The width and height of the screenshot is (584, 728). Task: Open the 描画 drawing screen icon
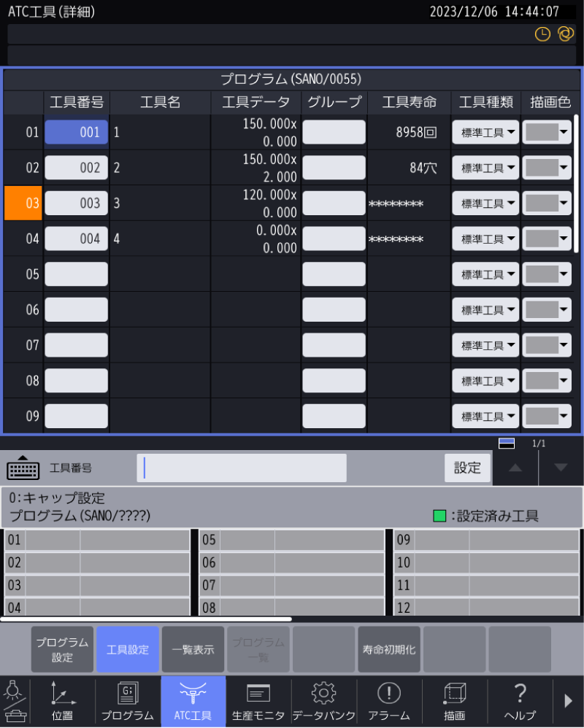[453, 701]
